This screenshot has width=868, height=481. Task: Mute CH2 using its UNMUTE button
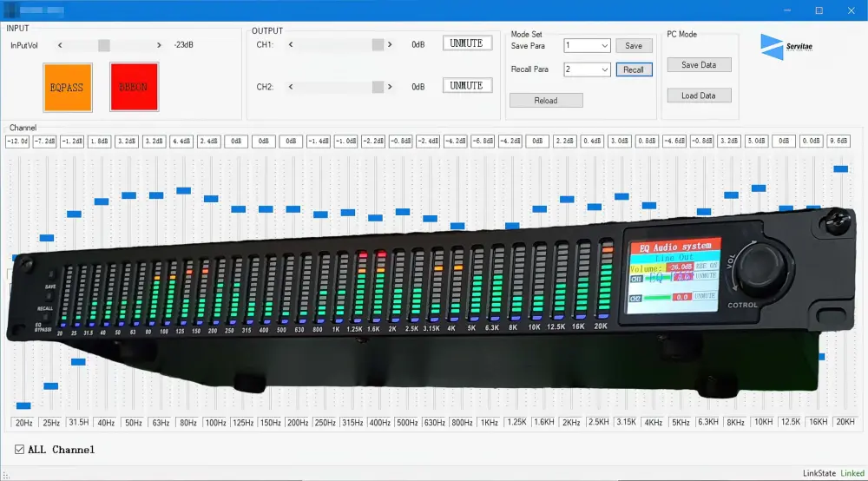click(467, 86)
